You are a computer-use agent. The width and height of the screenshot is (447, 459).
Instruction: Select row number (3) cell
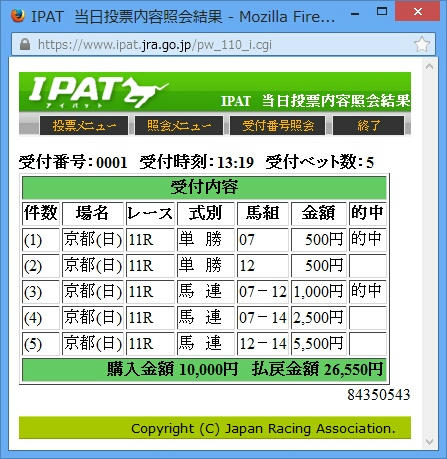coord(41,292)
